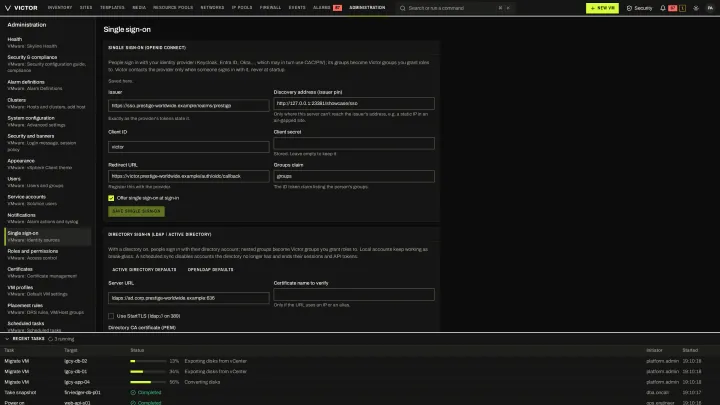Open VM profiles sidebar item
720x405 pixels.
click(48, 291)
